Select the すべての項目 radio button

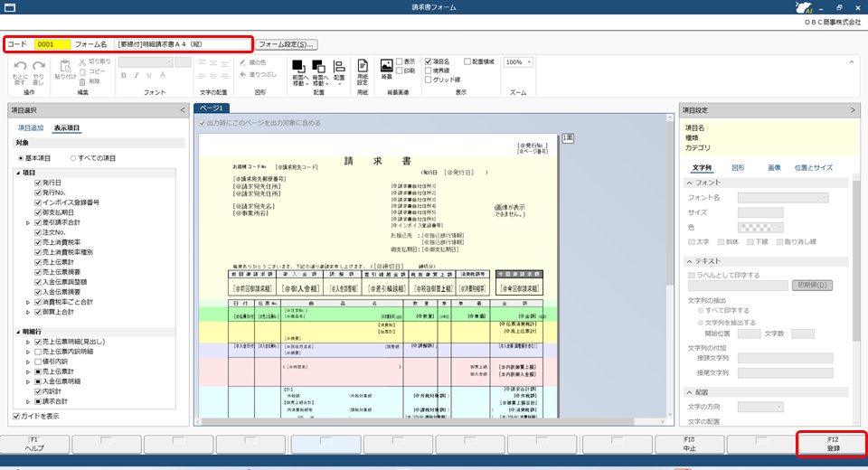73,158
